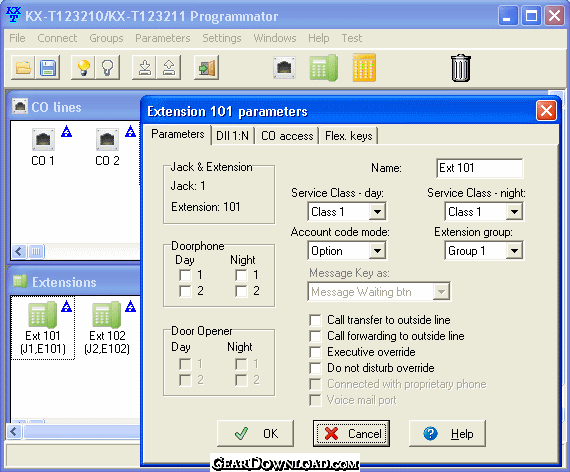Click the green telephone toolbar icon
The width and height of the screenshot is (570, 472).
click(x=324, y=68)
